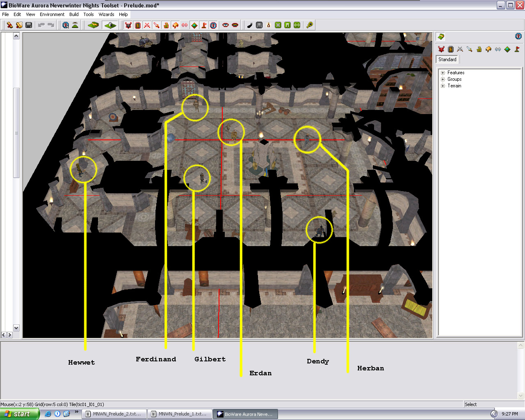Select the Items sword icon in palette

(470, 49)
